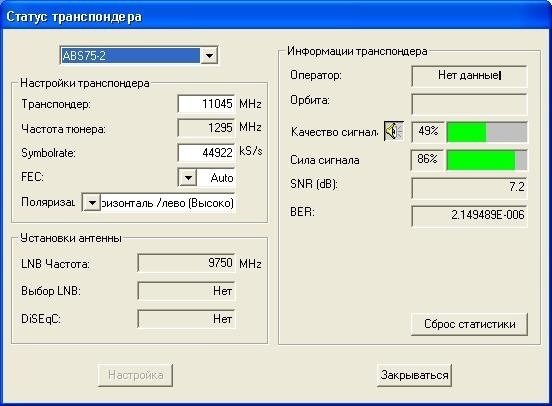
Task: Click the DiSEqC field showing Нет
Action: 186,319
